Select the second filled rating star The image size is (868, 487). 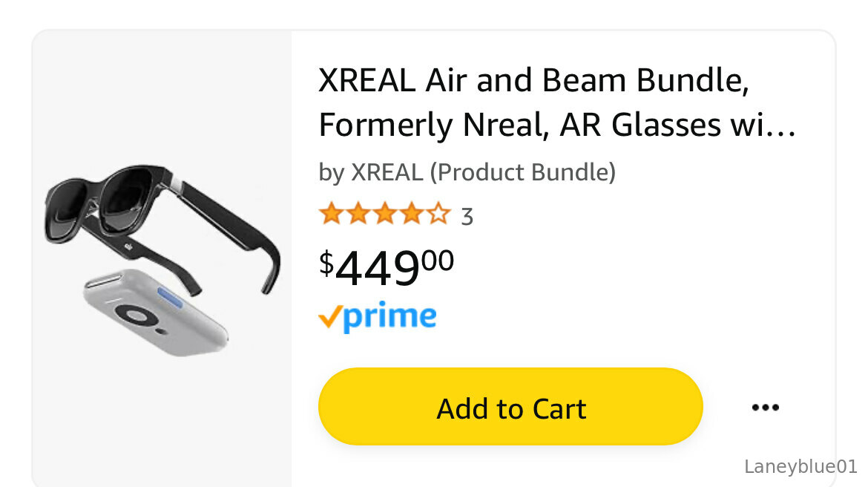[358, 213]
